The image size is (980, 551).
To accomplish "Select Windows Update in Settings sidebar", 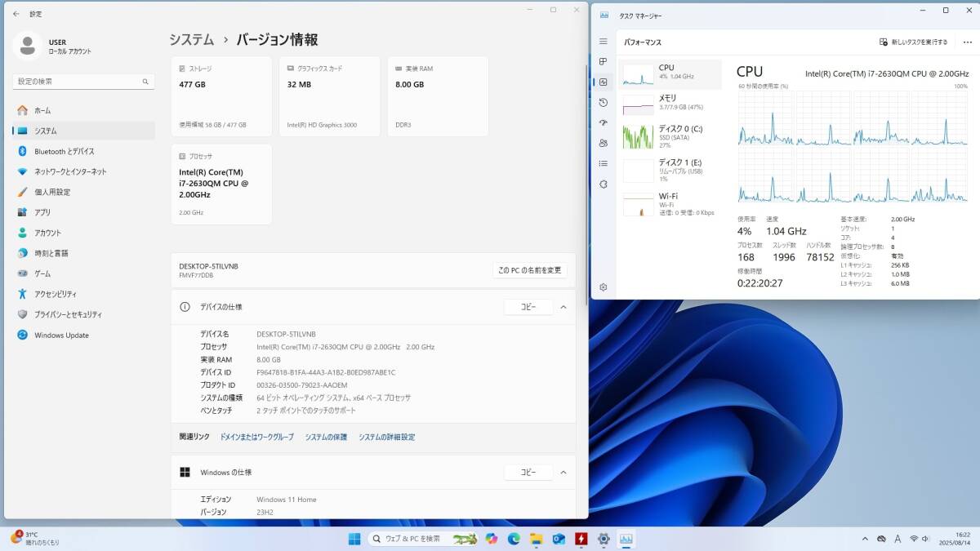I will pos(61,335).
